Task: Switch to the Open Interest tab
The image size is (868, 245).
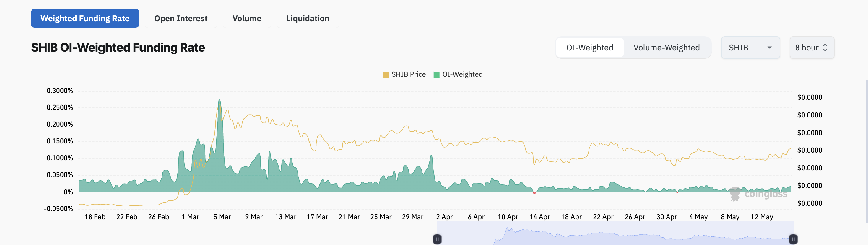Action: (181, 18)
